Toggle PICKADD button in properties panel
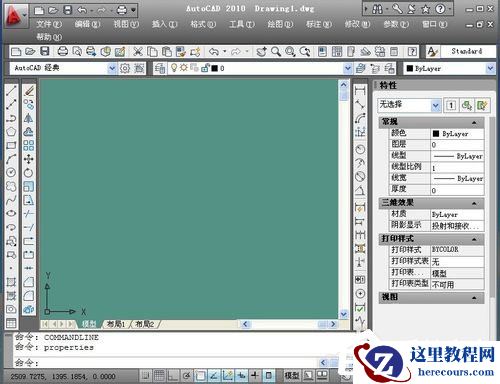The image size is (500, 384). tap(451, 106)
